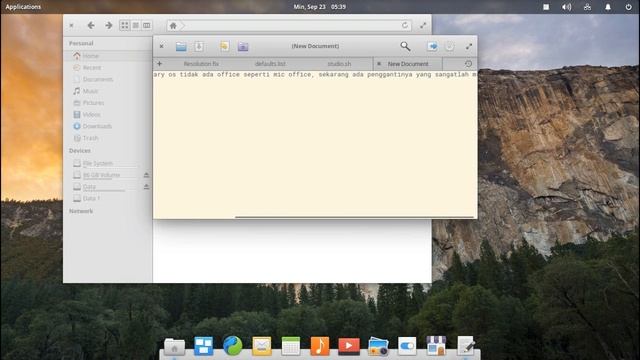Open Home in Files sidebar
This screenshot has height=360, width=640.
108,56
